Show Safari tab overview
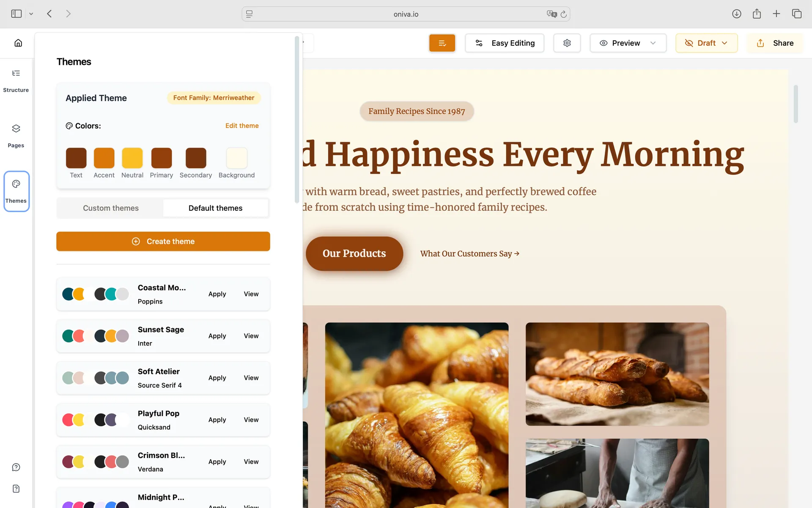 click(x=797, y=14)
